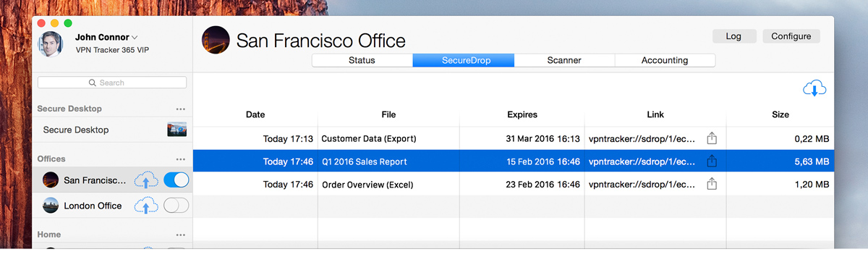Open Home section options menu

point(181,235)
